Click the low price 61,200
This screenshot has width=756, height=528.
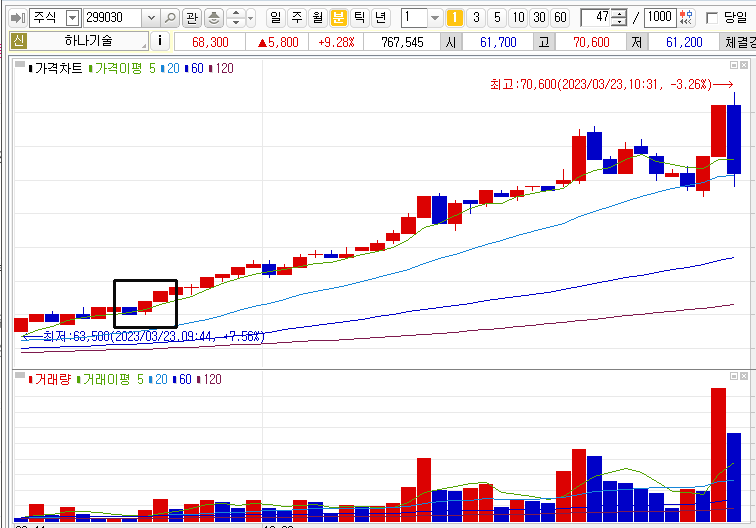click(x=684, y=42)
